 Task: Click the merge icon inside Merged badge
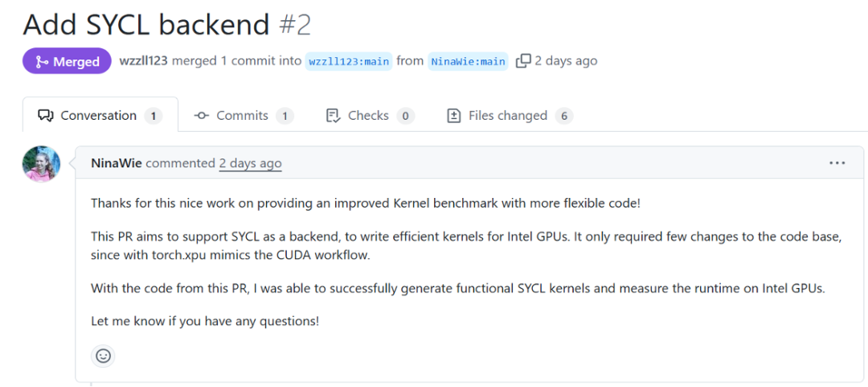click(x=42, y=61)
